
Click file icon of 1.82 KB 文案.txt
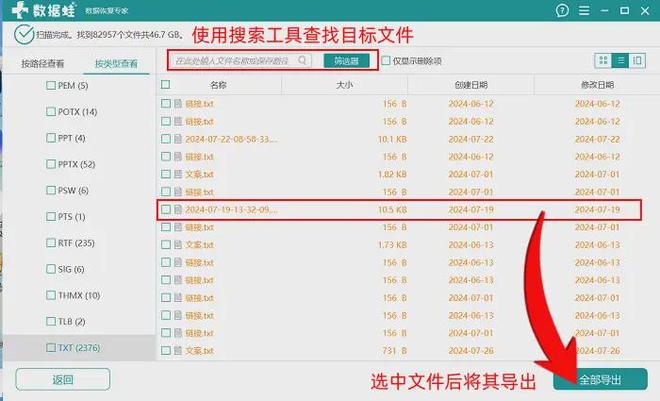click(x=178, y=174)
